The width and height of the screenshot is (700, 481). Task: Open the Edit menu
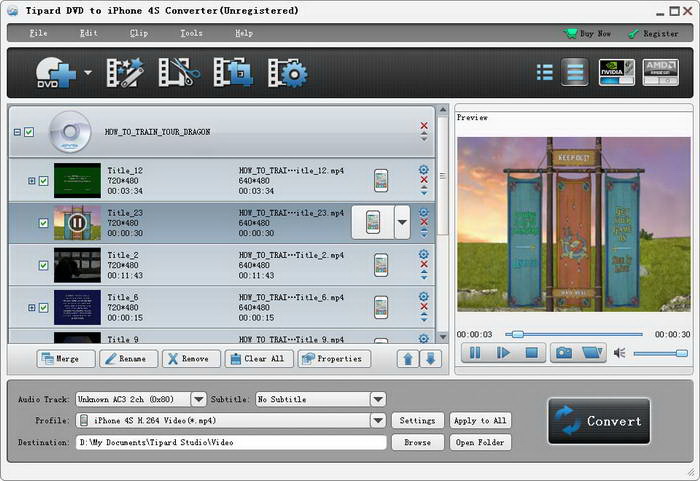tap(88, 33)
